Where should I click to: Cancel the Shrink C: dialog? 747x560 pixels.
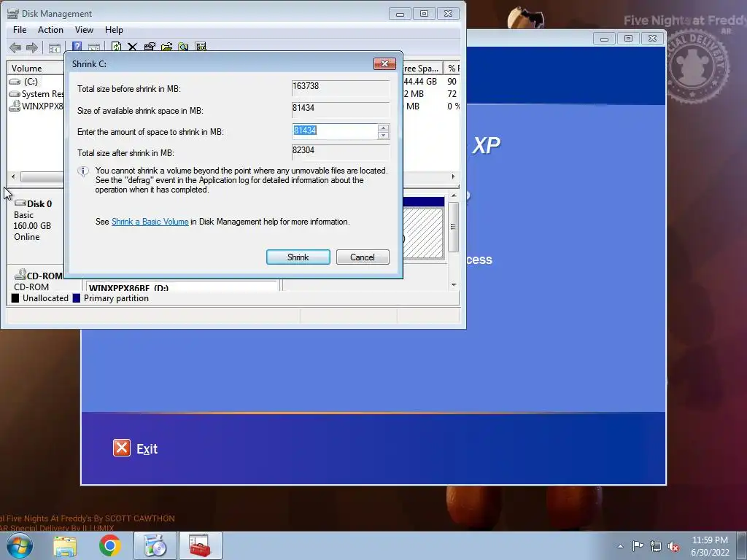pyautogui.click(x=363, y=257)
